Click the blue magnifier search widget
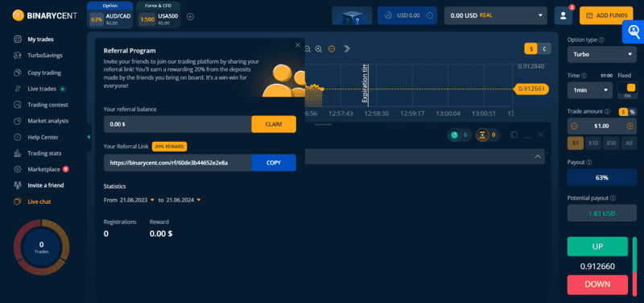Screen dimensions: 644x303 [634, 31]
